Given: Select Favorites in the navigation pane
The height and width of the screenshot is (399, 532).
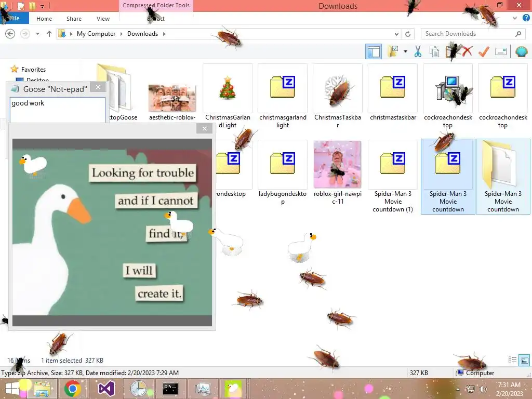Looking at the screenshot, I should click(x=33, y=70).
